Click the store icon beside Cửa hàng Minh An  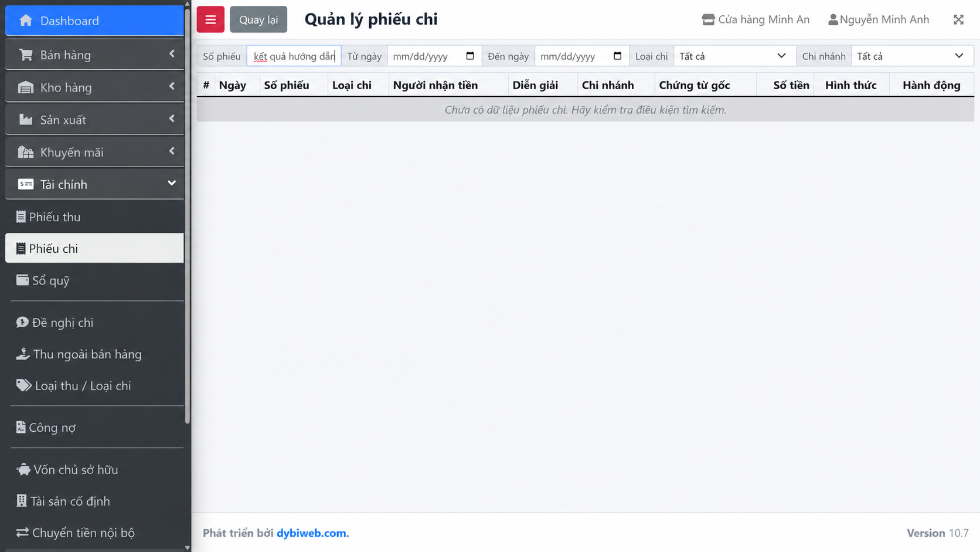(708, 20)
